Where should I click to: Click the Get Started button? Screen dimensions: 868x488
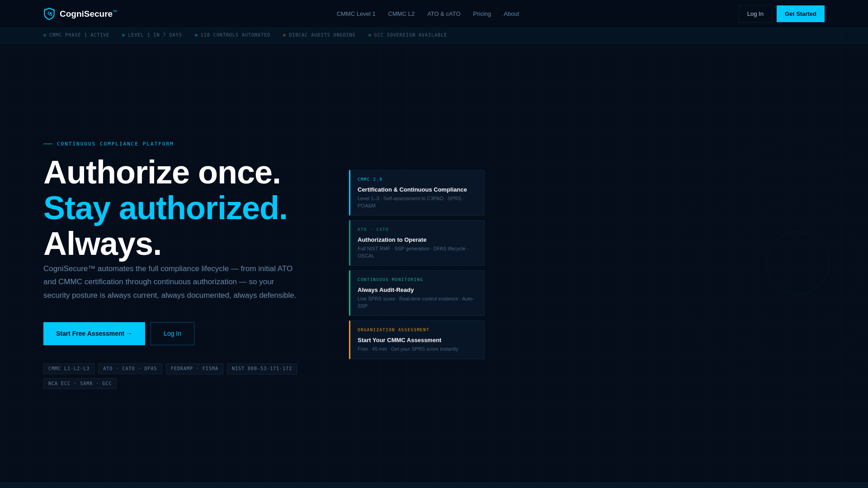[x=800, y=14]
